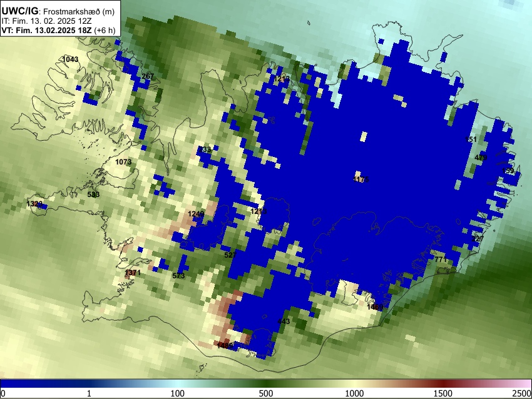The height and width of the screenshot is (399, 532).
Task: Click the 227 value on the map
Action: click(x=478, y=239)
